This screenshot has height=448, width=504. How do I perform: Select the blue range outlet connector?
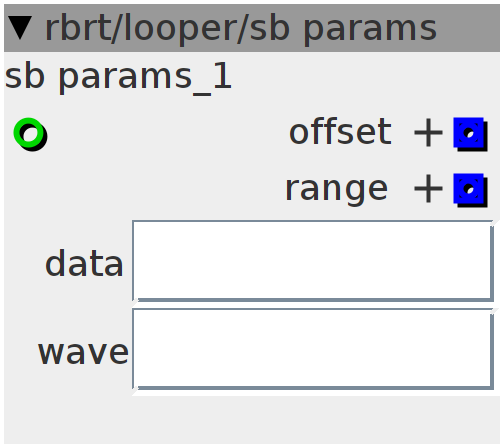point(470,190)
